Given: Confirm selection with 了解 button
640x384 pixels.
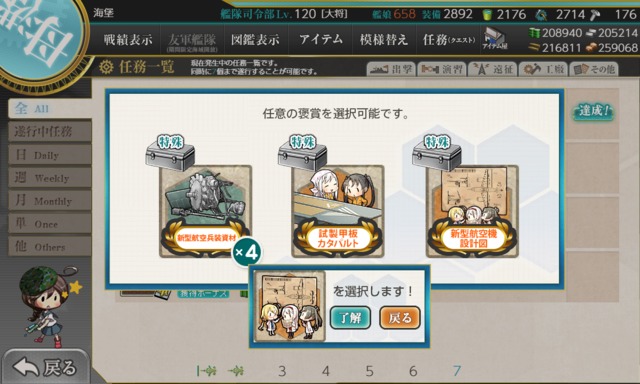Looking at the screenshot, I should click(350, 317).
